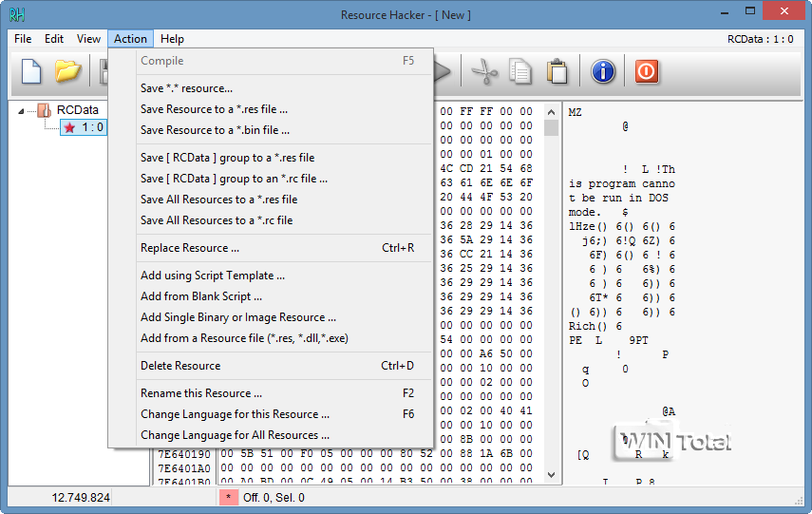Open the Help menu
This screenshot has width=812, height=514.
click(172, 39)
